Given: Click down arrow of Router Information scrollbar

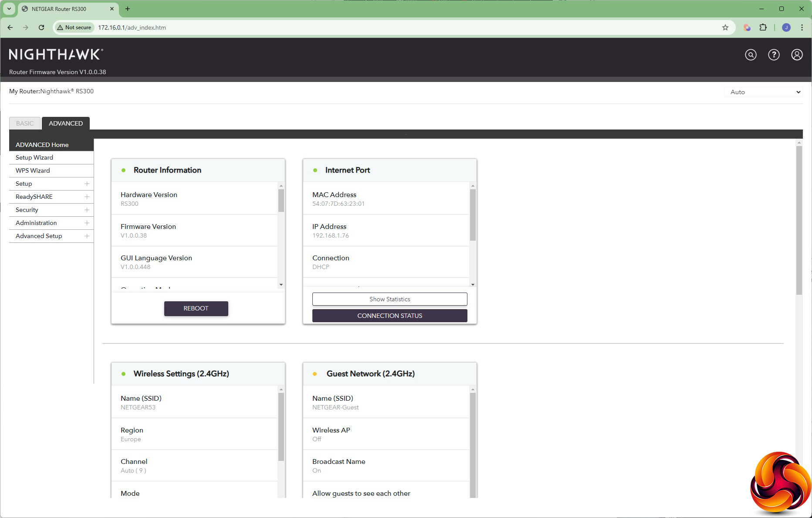Looking at the screenshot, I should coord(281,285).
